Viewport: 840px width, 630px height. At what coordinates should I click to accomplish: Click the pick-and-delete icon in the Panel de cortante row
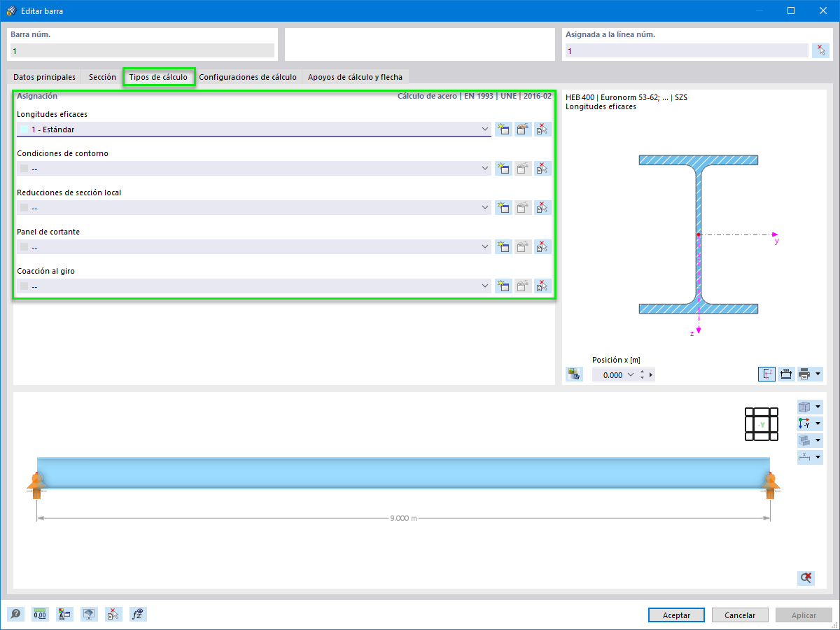point(542,246)
